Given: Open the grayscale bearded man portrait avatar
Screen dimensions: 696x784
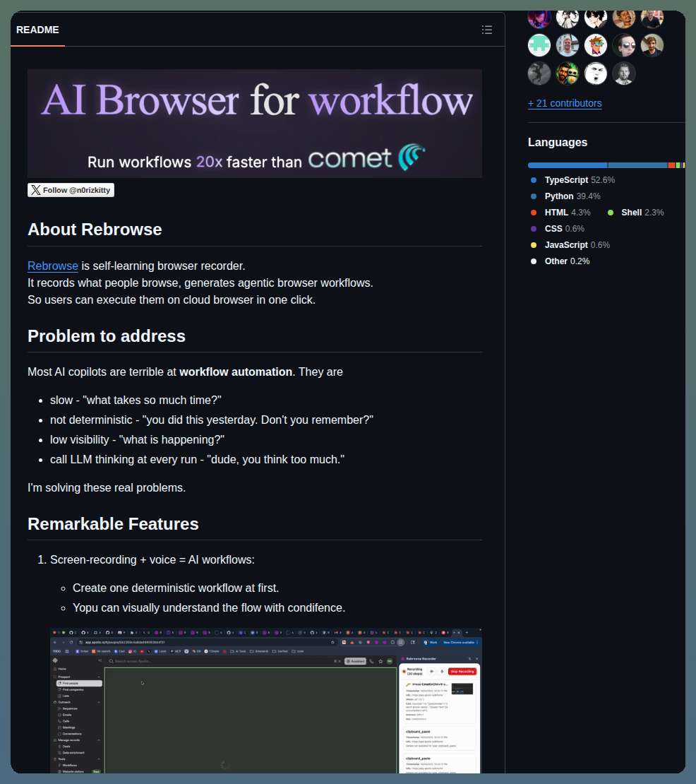Looking at the screenshot, I should click(x=624, y=73).
